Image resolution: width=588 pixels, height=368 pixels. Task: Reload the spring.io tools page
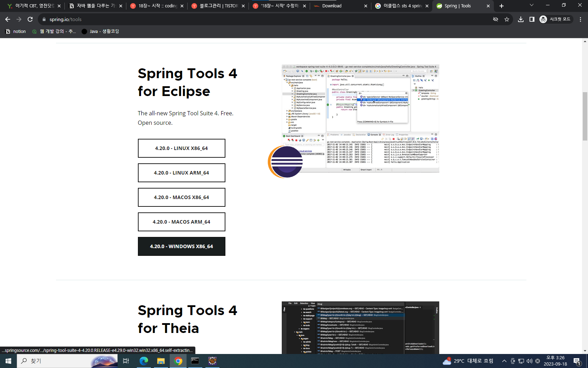[30, 19]
